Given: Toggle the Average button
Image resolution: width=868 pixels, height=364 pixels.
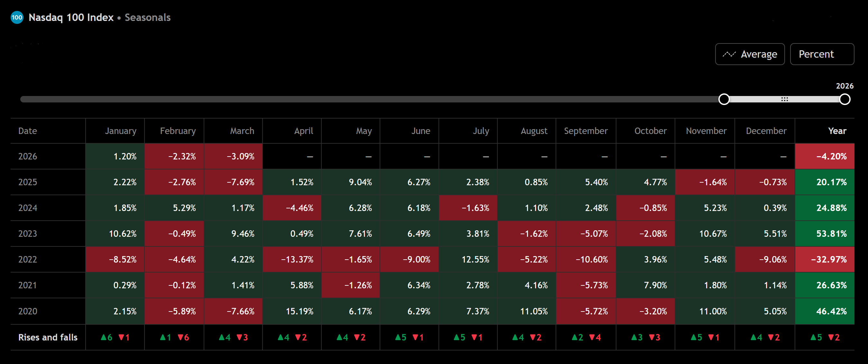Looking at the screenshot, I should pos(750,54).
